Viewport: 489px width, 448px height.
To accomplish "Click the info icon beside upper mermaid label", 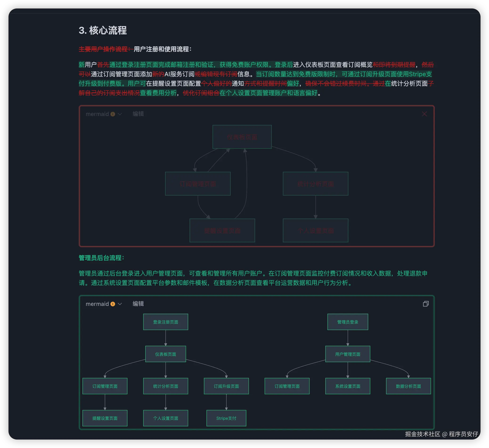I will point(113,114).
